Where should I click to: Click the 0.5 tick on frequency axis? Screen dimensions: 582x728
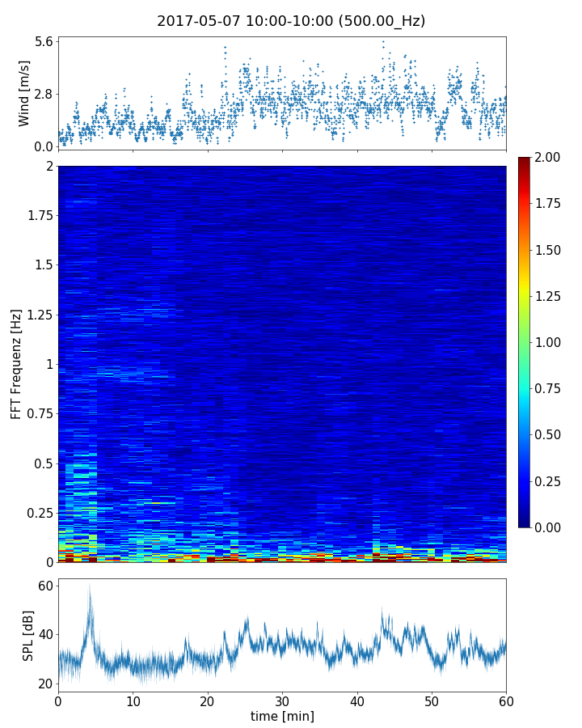pyautogui.click(x=42, y=463)
